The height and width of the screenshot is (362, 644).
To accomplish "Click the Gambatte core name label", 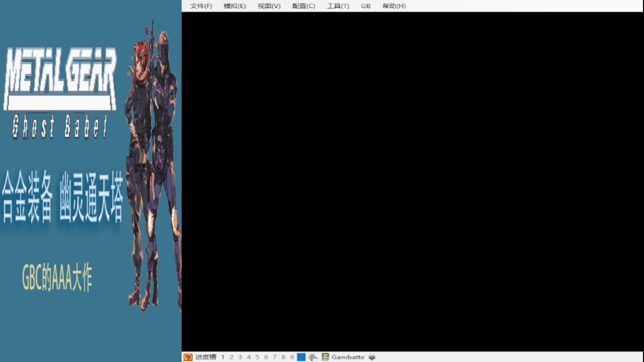I will point(348,357).
